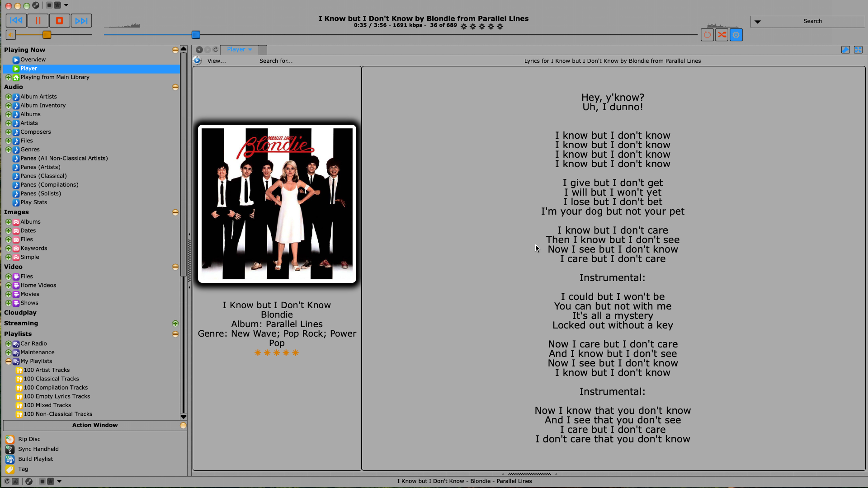Click the globe icon in bottom status bar
868x488 pixels.
(x=29, y=481)
